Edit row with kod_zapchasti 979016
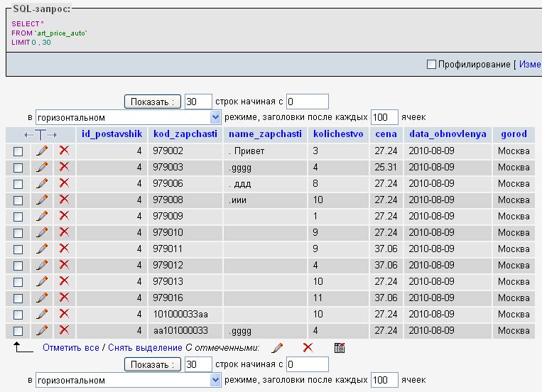Viewport: 542px width, 392px height. [42, 298]
